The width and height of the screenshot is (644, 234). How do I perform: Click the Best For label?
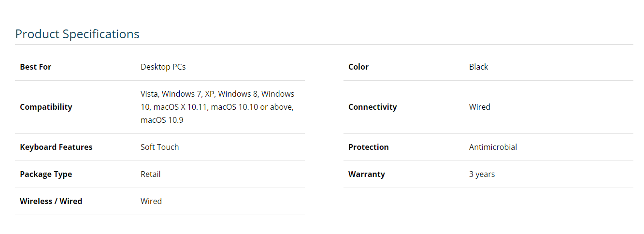point(35,67)
